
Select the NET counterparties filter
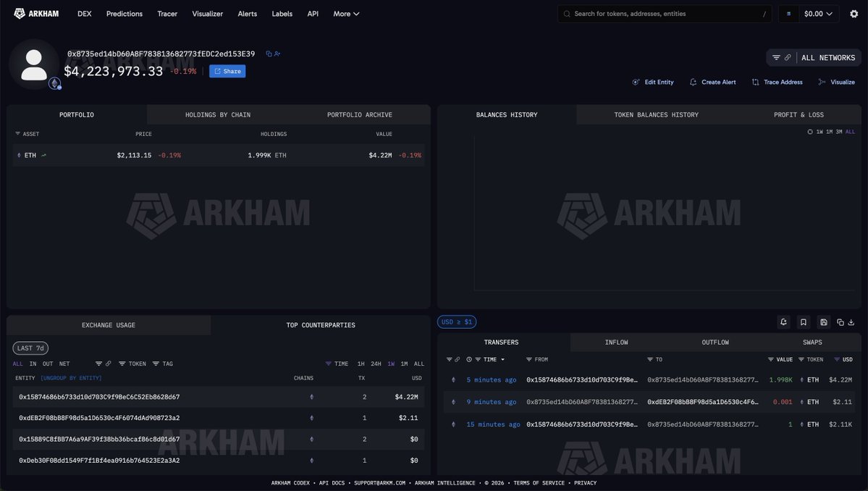(x=64, y=364)
